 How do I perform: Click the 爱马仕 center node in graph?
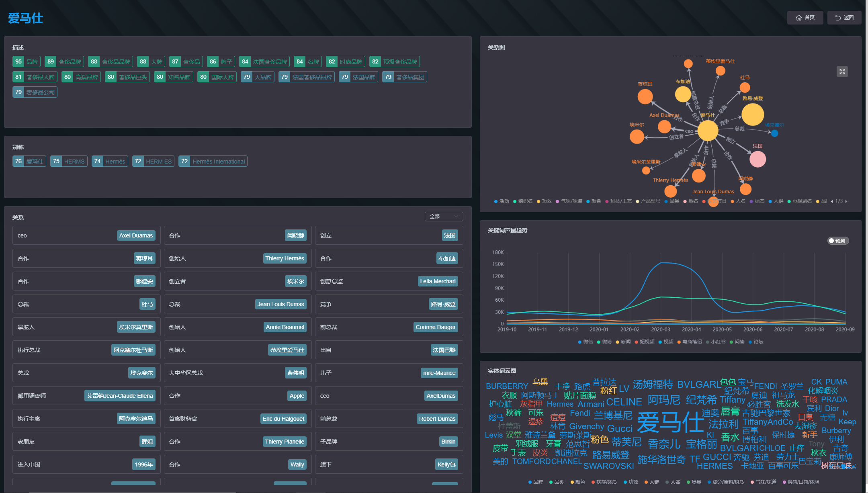click(708, 131)
